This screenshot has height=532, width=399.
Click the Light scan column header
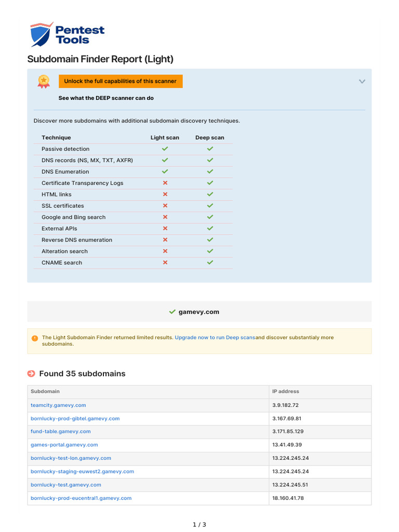click(165, 138)
